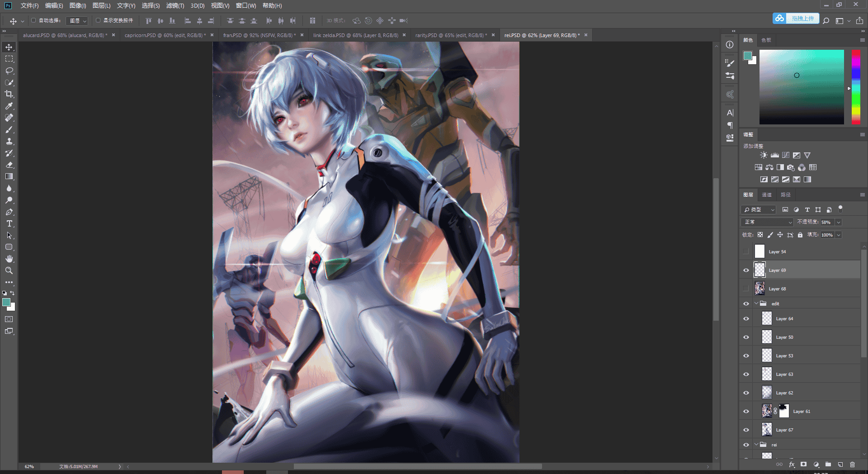Hide the edit group eye

[746, 303]
